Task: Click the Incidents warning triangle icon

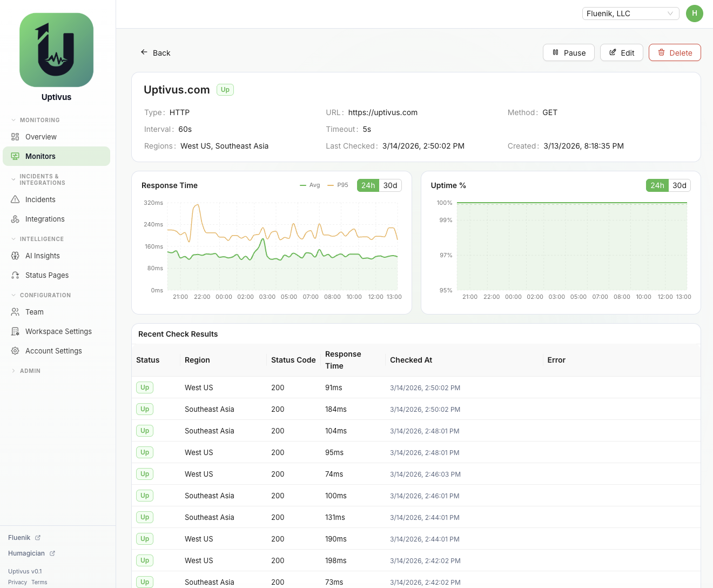Action: [x=15, y=199]
